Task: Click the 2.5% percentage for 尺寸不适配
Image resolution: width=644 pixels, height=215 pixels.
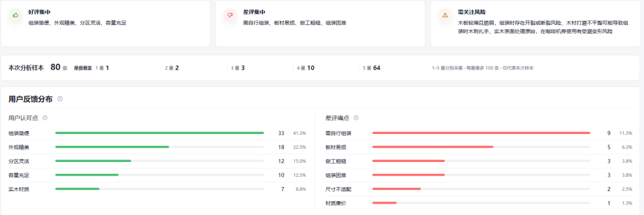Action: tap(627, 189)
